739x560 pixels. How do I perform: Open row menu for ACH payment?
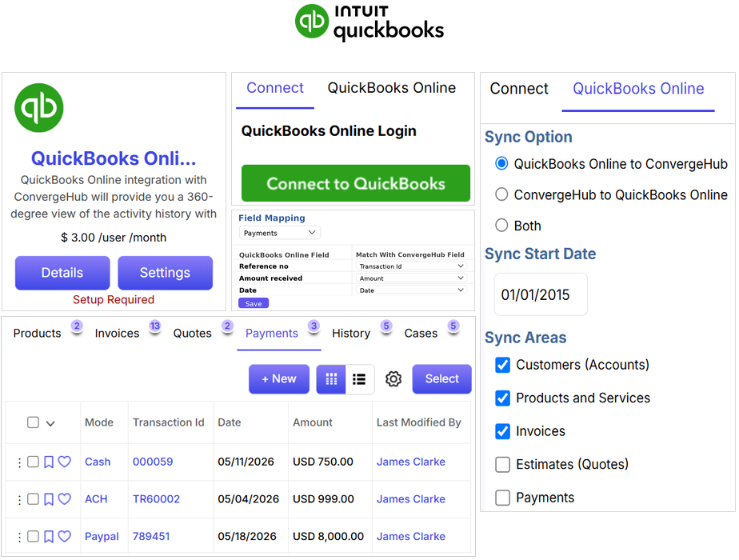click(x=19, y=500)
